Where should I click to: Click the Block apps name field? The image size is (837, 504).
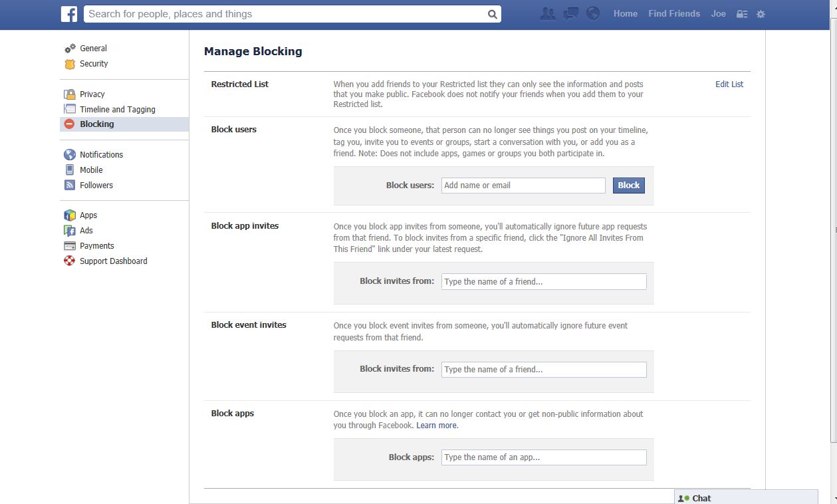coord(544,457)
